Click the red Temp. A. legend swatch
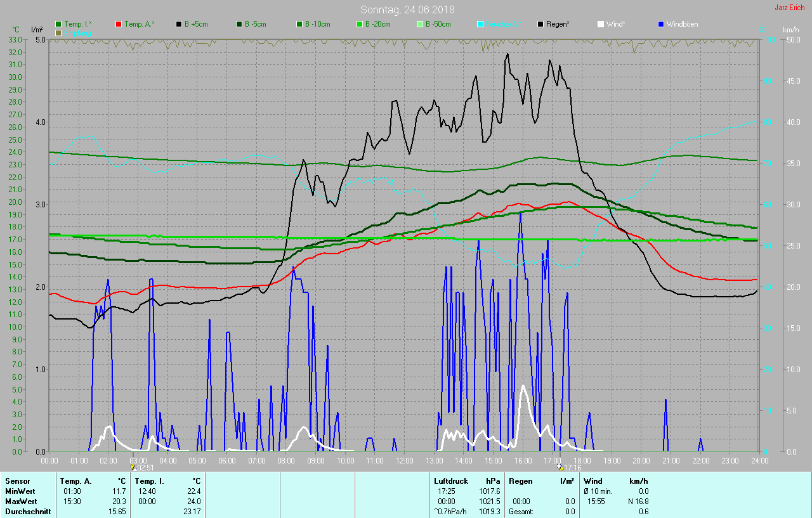Screen dimensions: 812x518 119,24
